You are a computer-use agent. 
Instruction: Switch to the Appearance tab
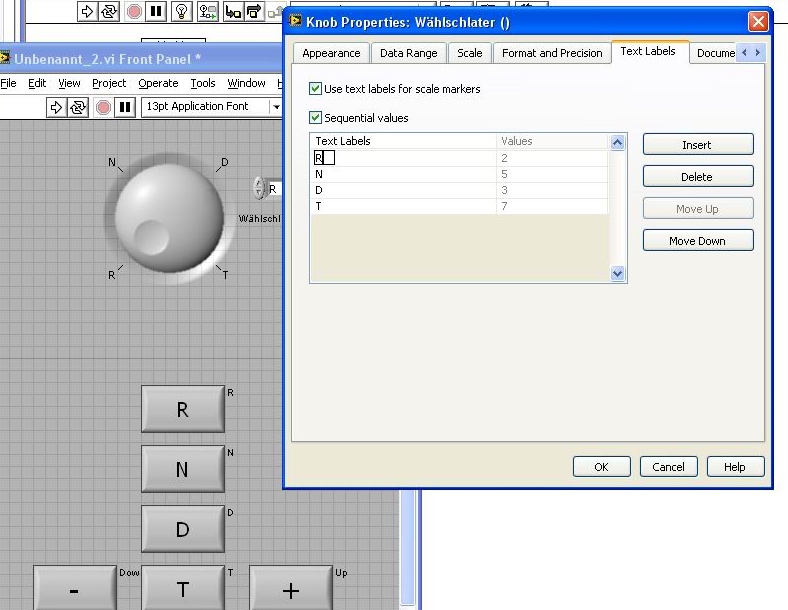[x=331, y=53]
